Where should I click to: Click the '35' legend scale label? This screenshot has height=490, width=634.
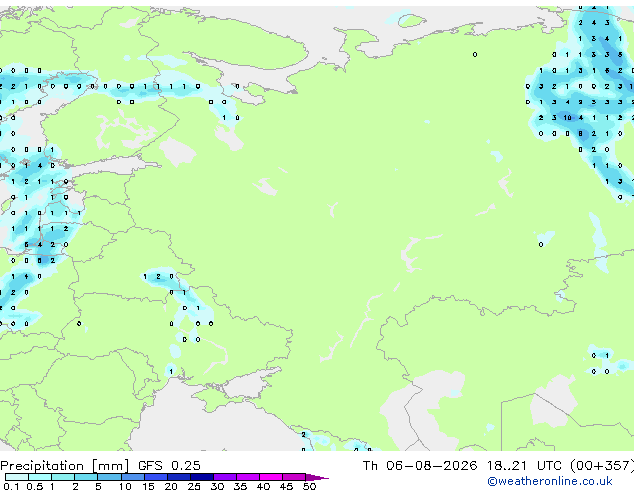(x=240, y=486)
